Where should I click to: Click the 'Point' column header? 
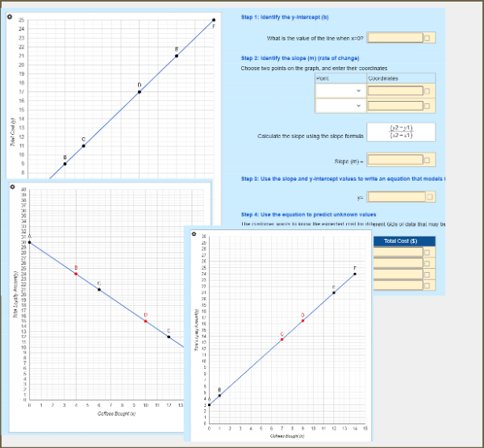point(323,78)
